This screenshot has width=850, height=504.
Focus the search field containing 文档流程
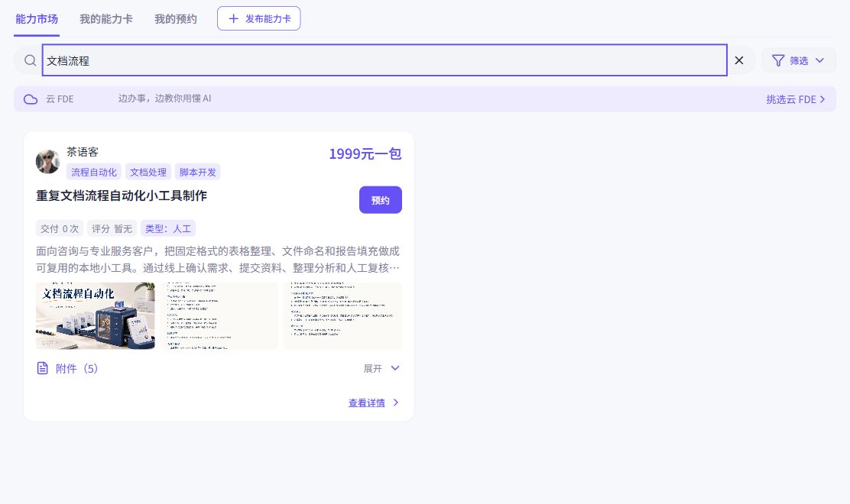[384, 60]
